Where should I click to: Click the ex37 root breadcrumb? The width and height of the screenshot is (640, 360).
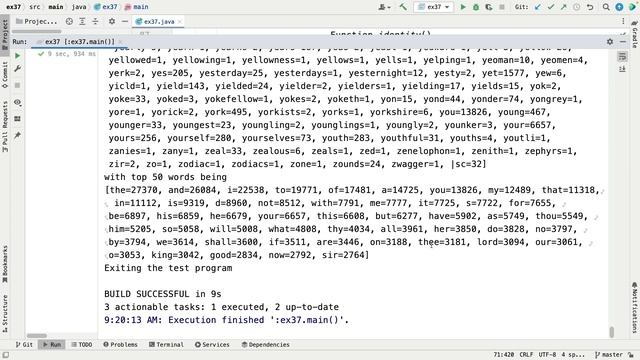click(x=13, y=7)
